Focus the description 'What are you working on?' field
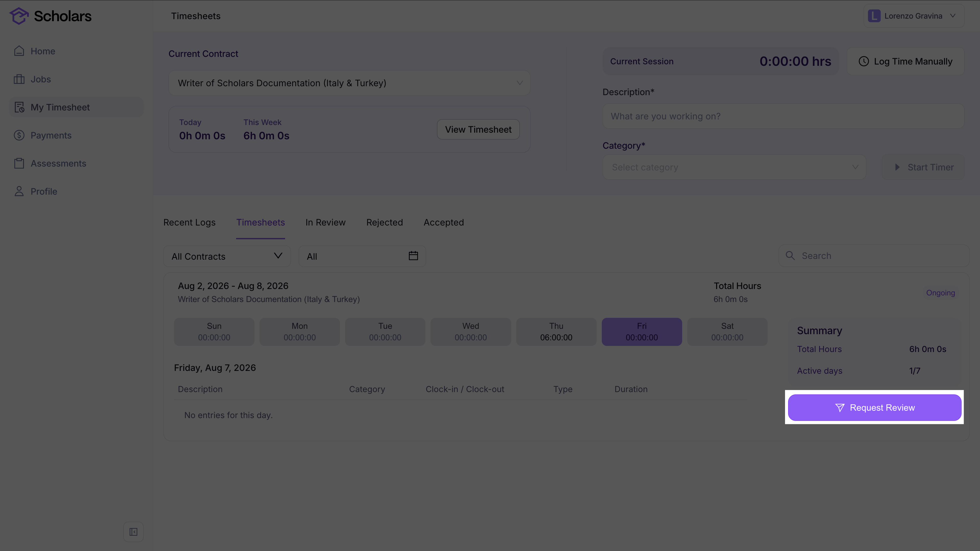Image resolution: width=980 pixels, height=551 pixels. click(x=783, y=116)
